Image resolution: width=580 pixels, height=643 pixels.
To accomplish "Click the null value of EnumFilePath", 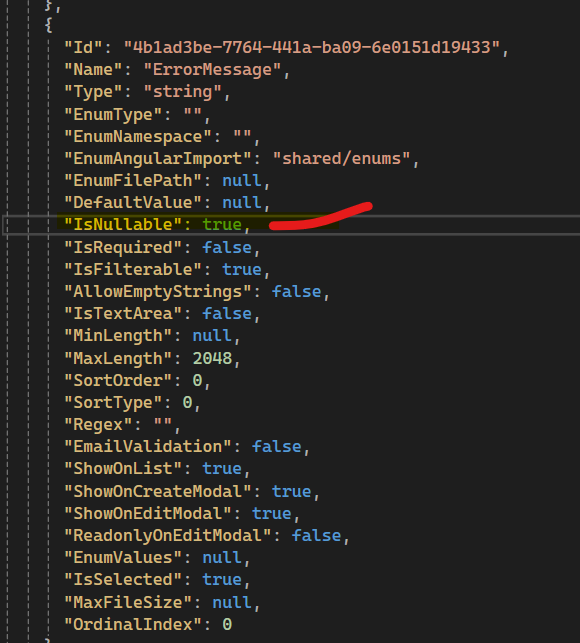I will [242, 181].
